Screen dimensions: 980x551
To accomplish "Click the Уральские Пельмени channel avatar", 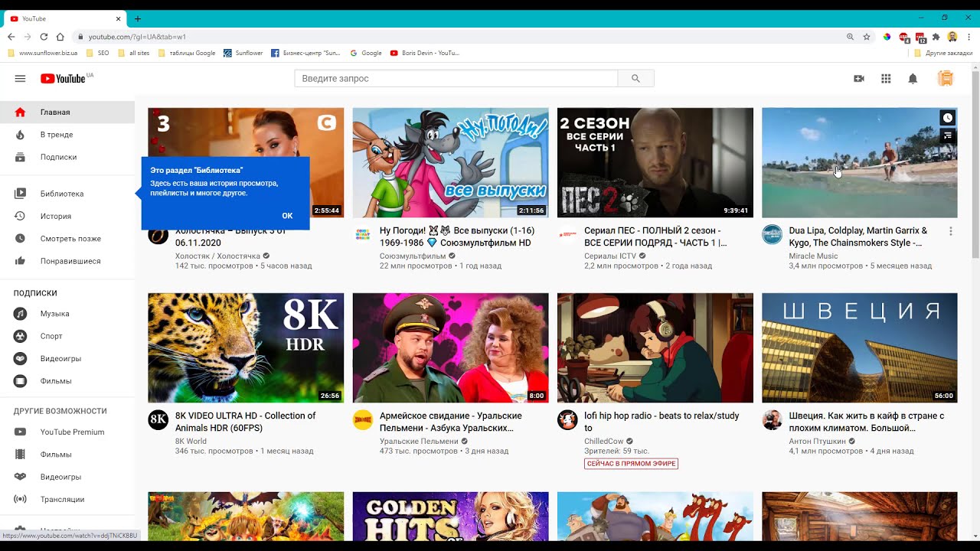I will click(x=363, y=419).
